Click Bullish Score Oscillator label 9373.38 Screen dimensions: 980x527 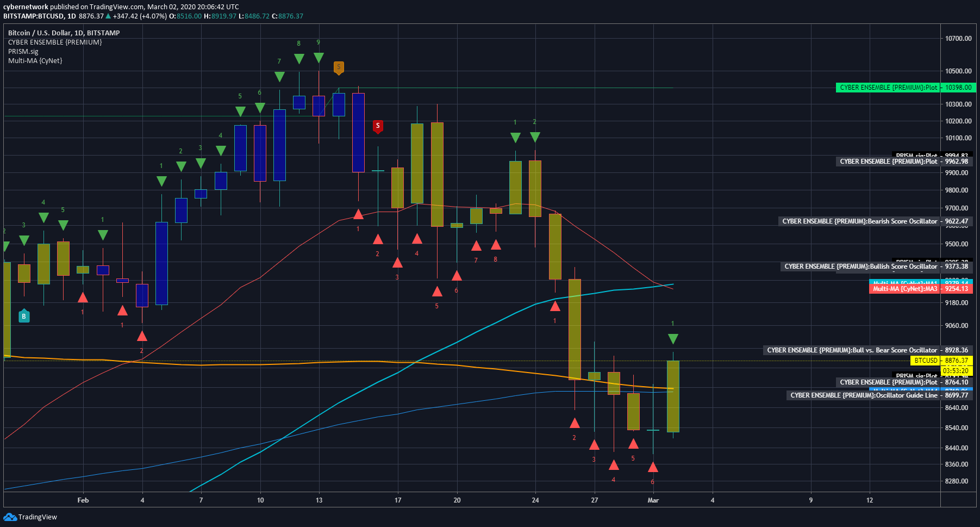tap(877, 266)
